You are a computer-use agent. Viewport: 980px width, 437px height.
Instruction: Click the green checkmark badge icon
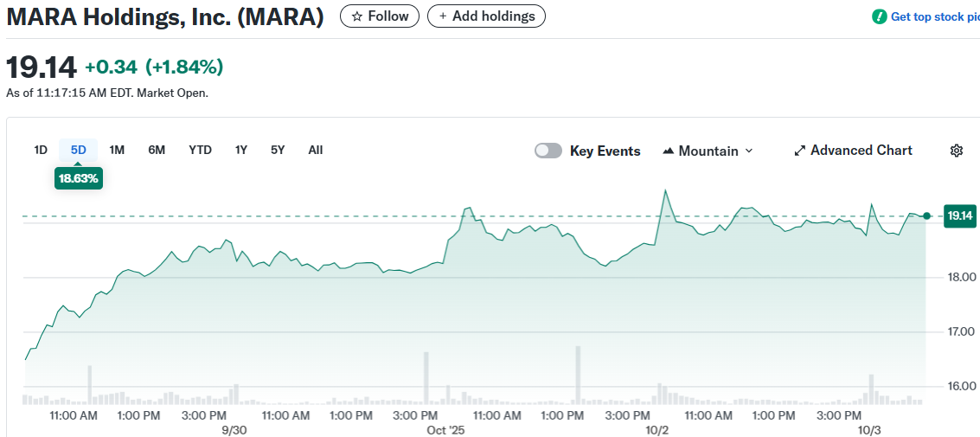tap(880, 16)
